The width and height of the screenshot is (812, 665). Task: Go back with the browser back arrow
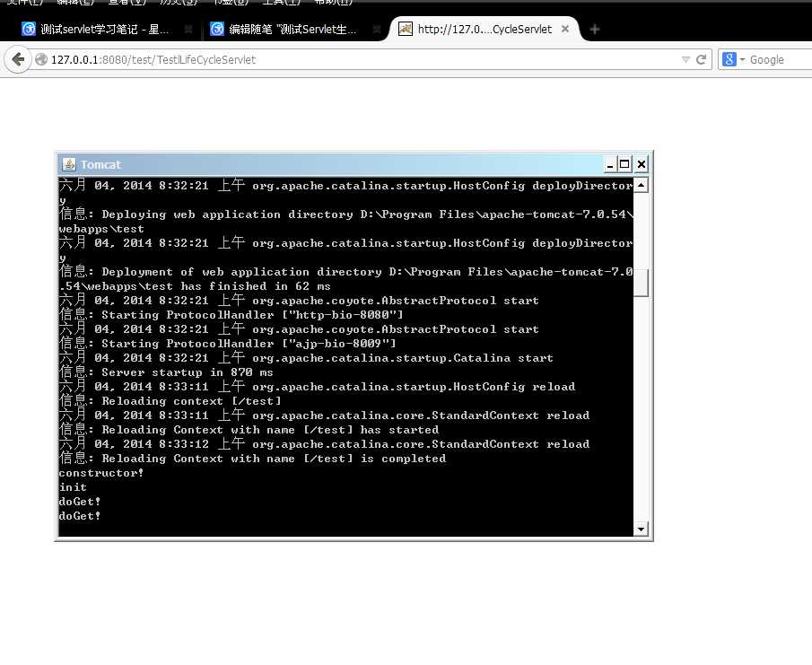coord(18,59)
